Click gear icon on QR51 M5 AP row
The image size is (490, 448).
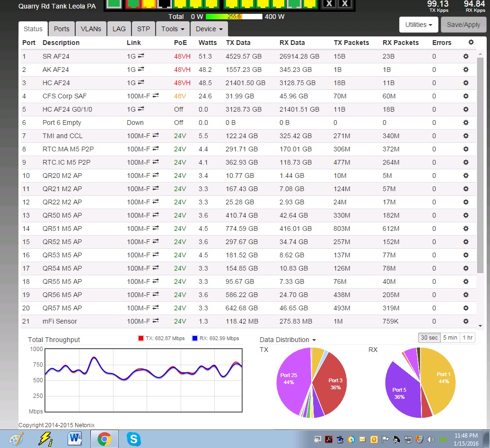pos(465,228)
